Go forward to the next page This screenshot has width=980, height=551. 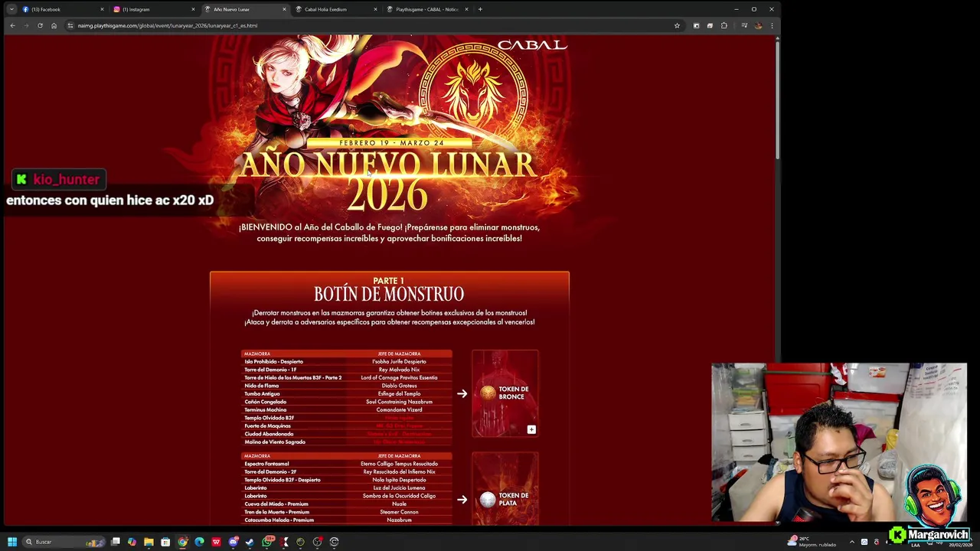tap(26, 25)
